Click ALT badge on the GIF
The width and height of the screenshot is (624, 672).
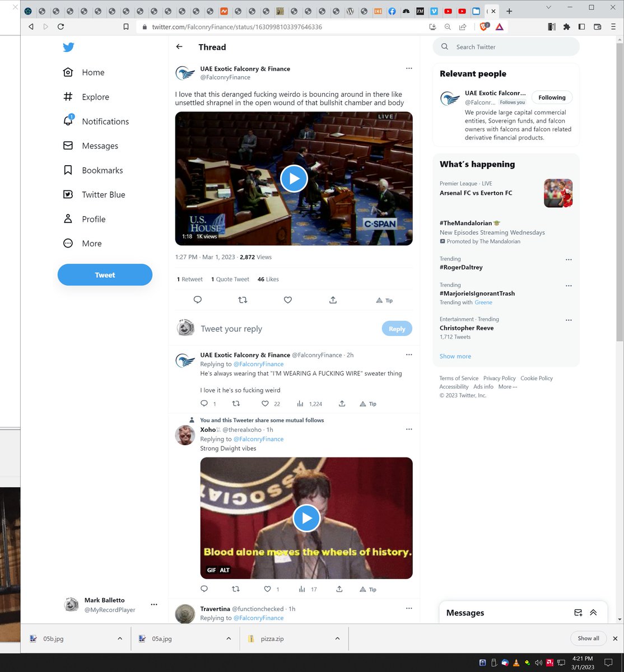pos(225,570)
